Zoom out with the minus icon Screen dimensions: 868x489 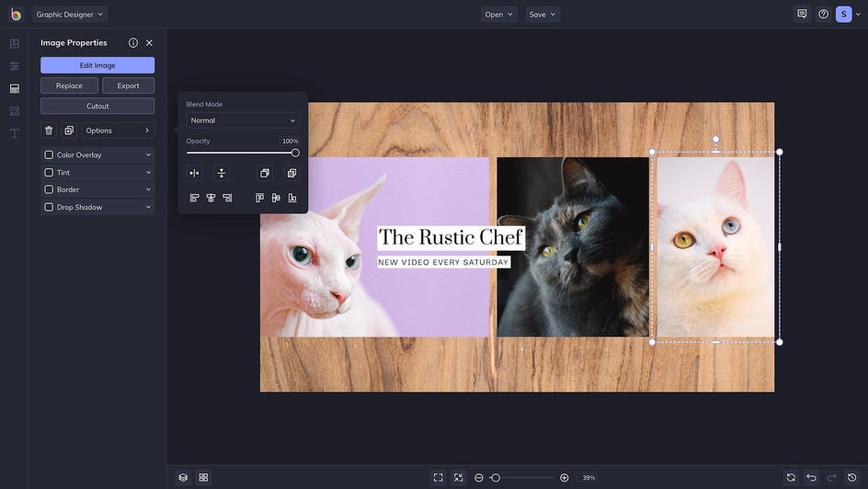479,477
